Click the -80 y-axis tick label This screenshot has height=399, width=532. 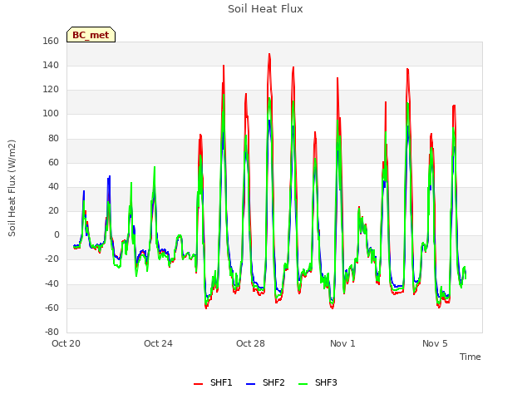[52, 332]
